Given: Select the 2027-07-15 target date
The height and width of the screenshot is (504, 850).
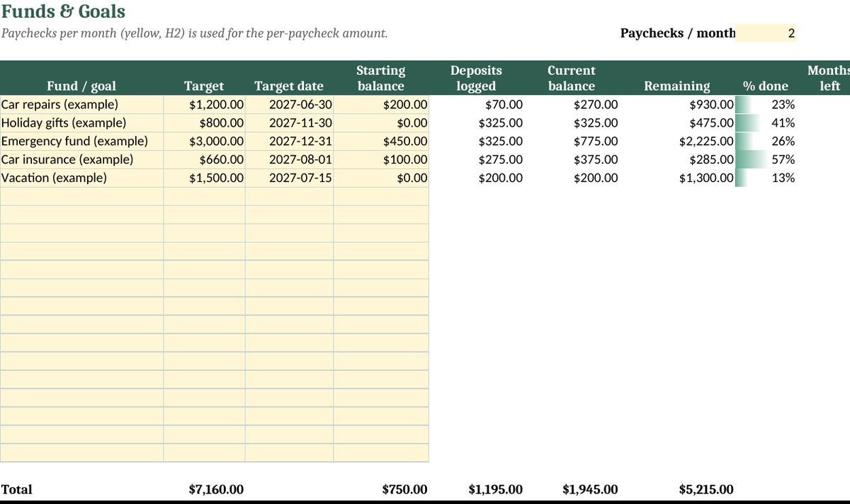Looking at the screenshot, I should click(290, 178).
